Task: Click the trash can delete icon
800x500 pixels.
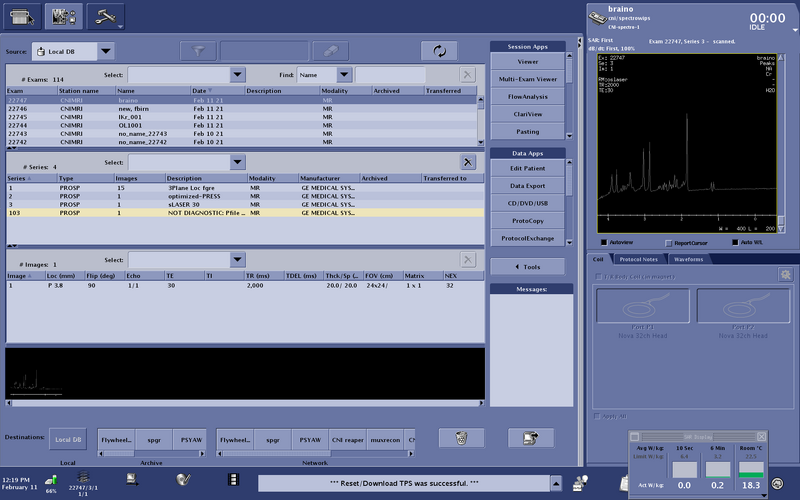Action: (461, 438)
